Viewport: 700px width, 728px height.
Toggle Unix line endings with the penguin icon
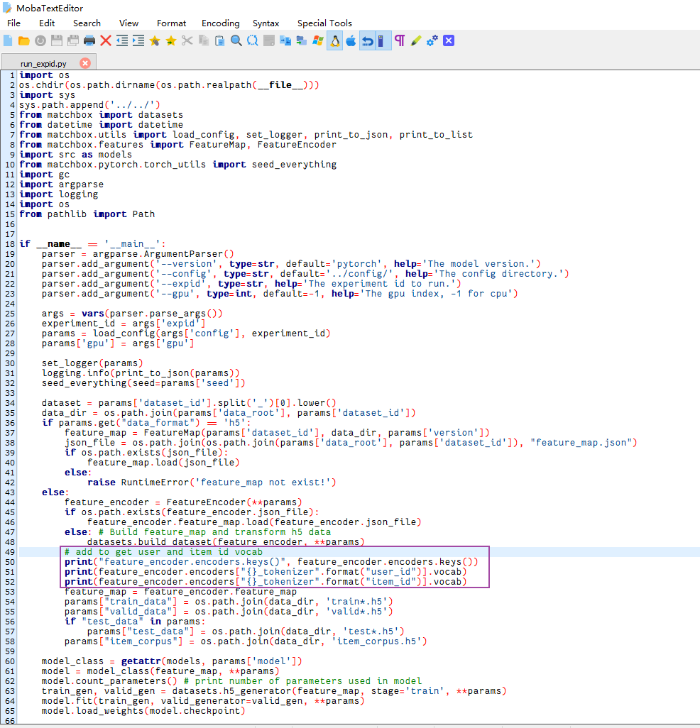334,40
